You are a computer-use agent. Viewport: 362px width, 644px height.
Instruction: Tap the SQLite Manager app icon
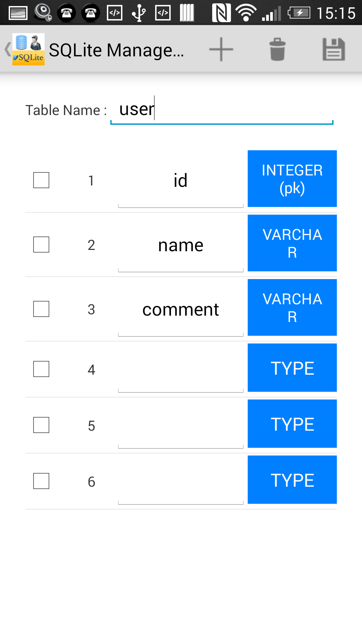[x=28, y=49]
